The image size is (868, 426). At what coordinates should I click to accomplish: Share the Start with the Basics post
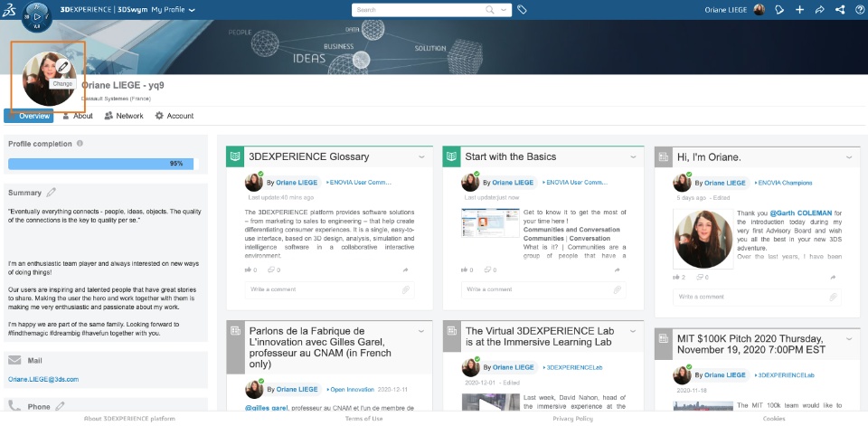click(617, 270)
